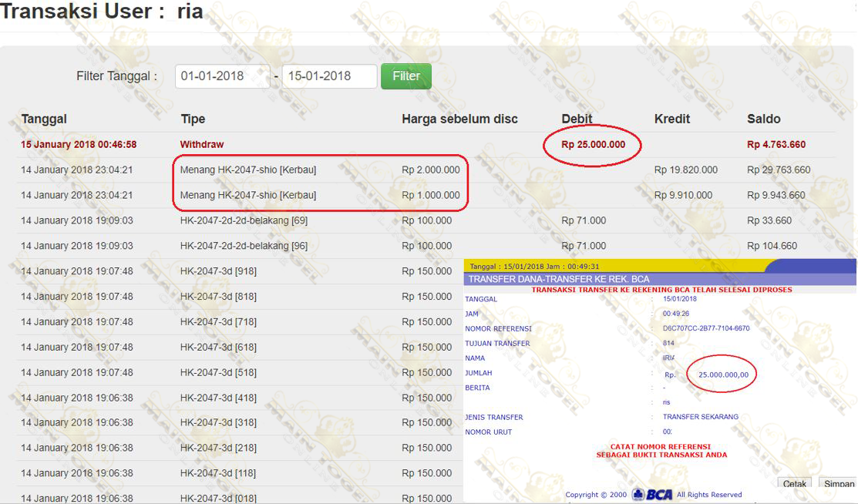Click the start date field 01-01-2018
858x504 pixels.
pos(222,76)
